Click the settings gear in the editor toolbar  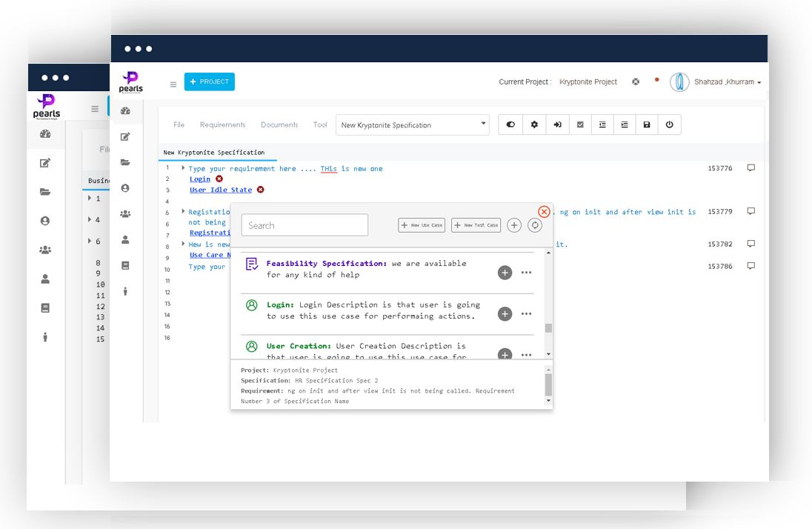coord(534,125)
